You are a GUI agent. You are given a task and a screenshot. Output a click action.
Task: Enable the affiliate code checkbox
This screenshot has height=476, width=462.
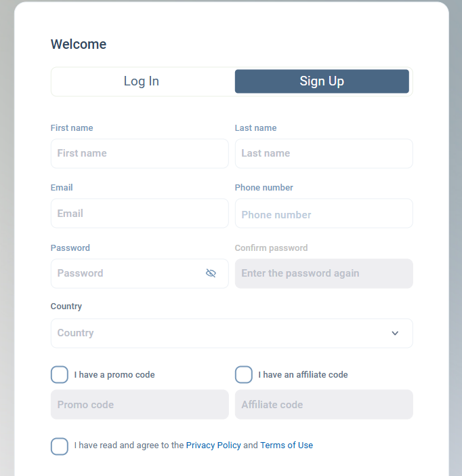(x=244, y=374)
